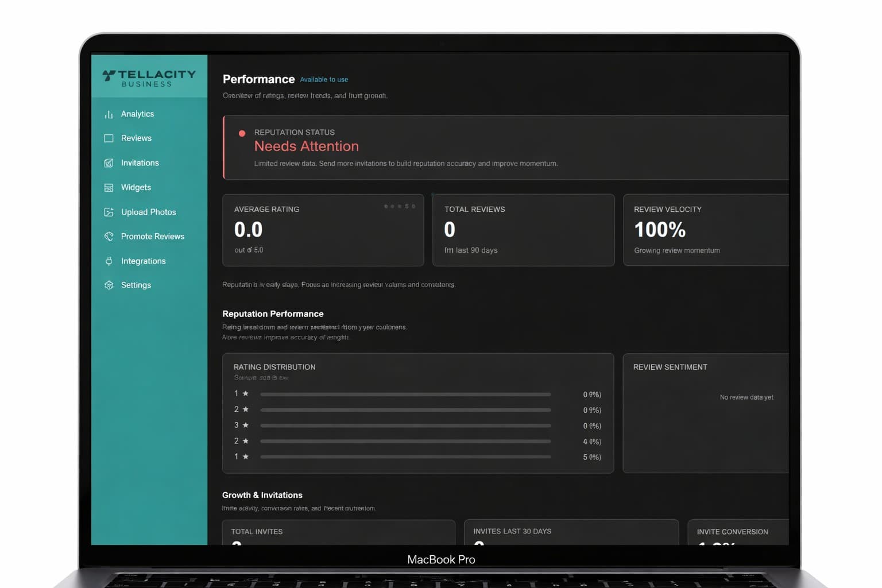This screenshot has height=588, width=882.
Task: Click the 'Reputation Performance' section heading
Action: [x=273, y=314]
